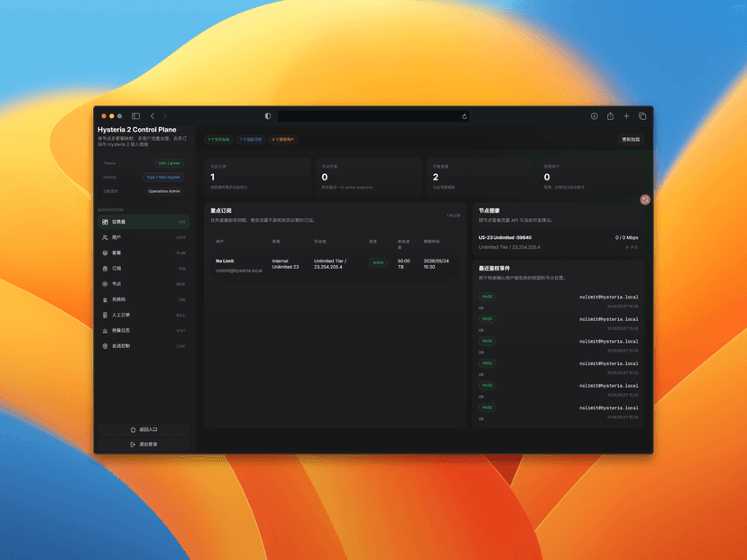Click the '0 / 0 Mbps' node value
This screenshot has height=560, width=747.
point(626,238)
